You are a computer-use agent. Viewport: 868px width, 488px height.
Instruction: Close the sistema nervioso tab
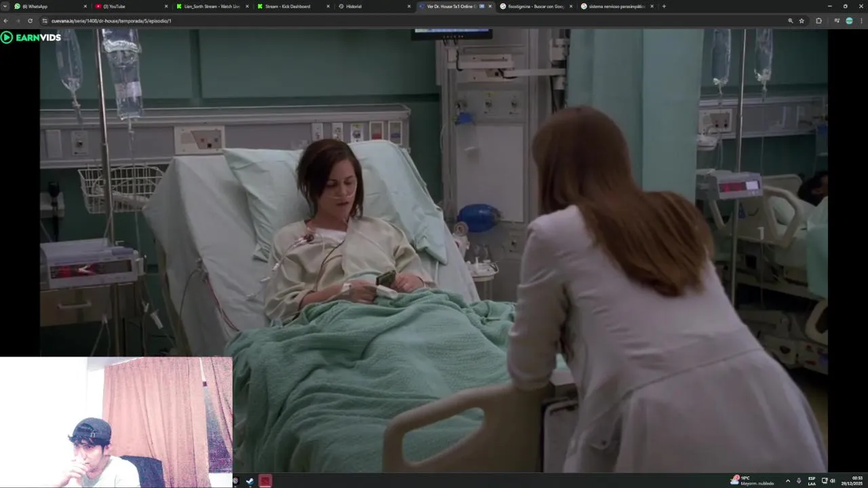(652, 6)
